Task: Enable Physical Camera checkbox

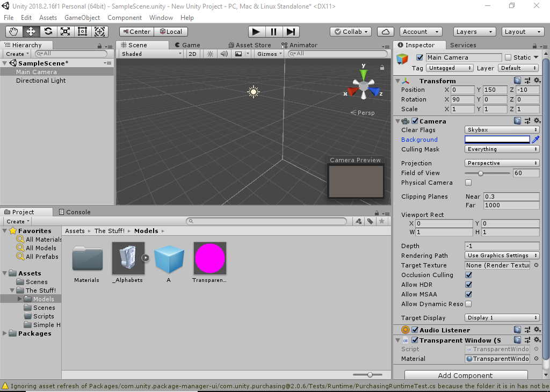Action: tap(468, 183)
